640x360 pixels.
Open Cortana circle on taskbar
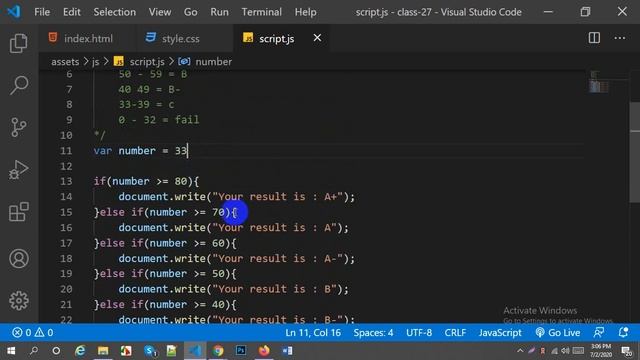click(56, 351)
